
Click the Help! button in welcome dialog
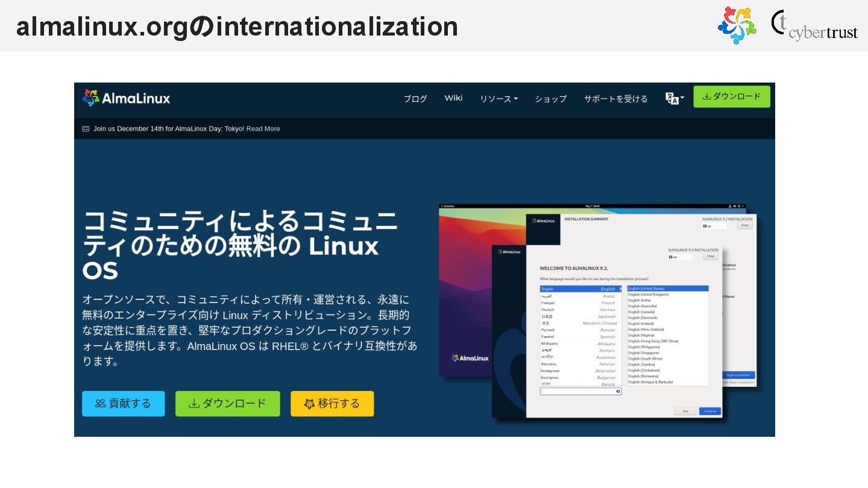coord(711,256)
